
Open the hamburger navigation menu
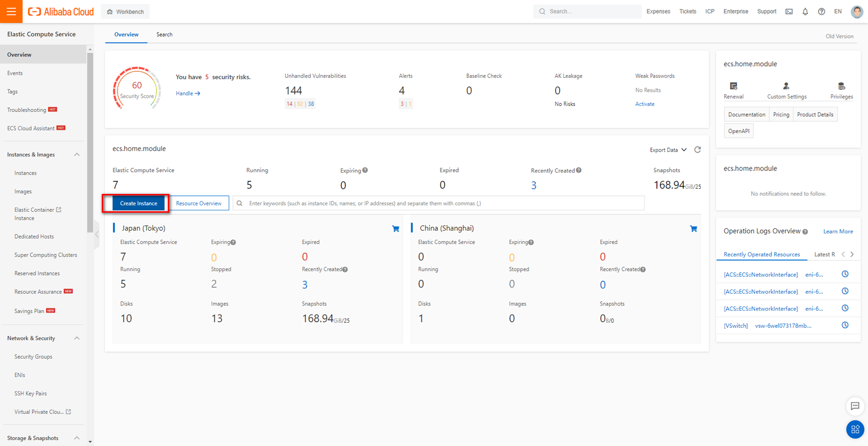pos(11,11)
